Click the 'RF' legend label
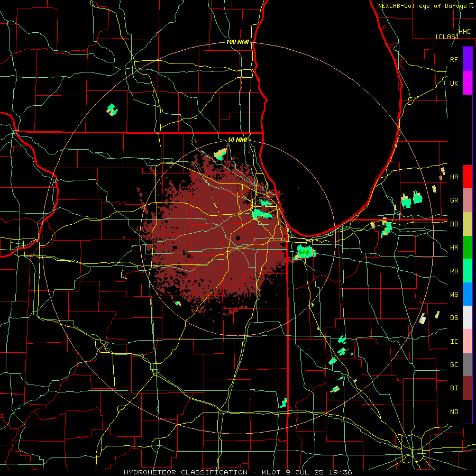 tap(454, 59)
